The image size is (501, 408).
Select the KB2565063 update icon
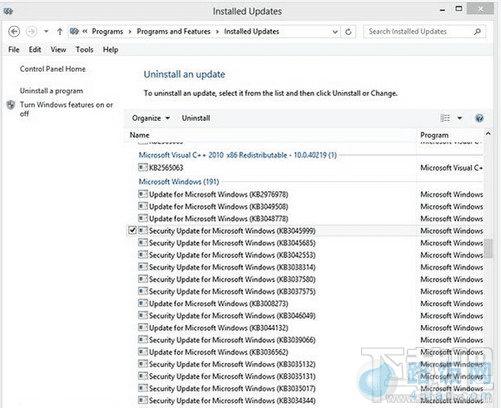[143, 167]
